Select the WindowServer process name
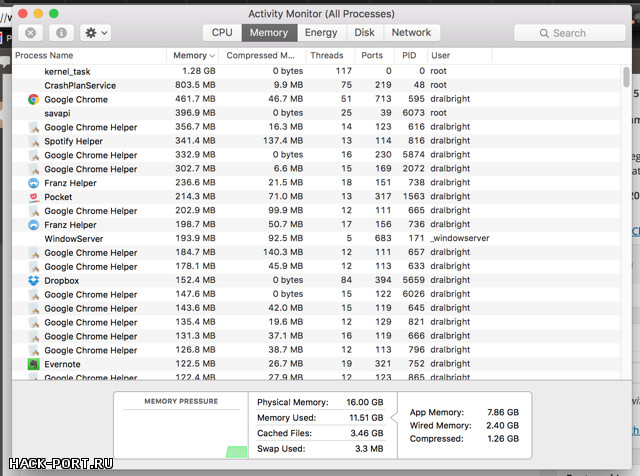640x476 pixels. click(73, 238)
